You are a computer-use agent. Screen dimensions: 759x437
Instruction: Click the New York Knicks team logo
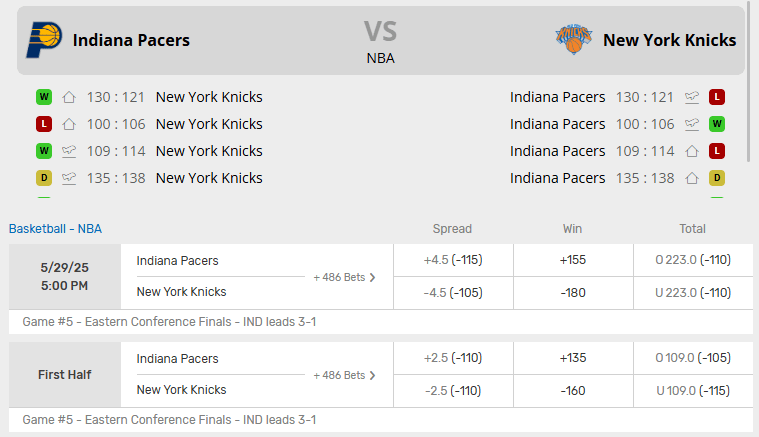pos(574,39)
